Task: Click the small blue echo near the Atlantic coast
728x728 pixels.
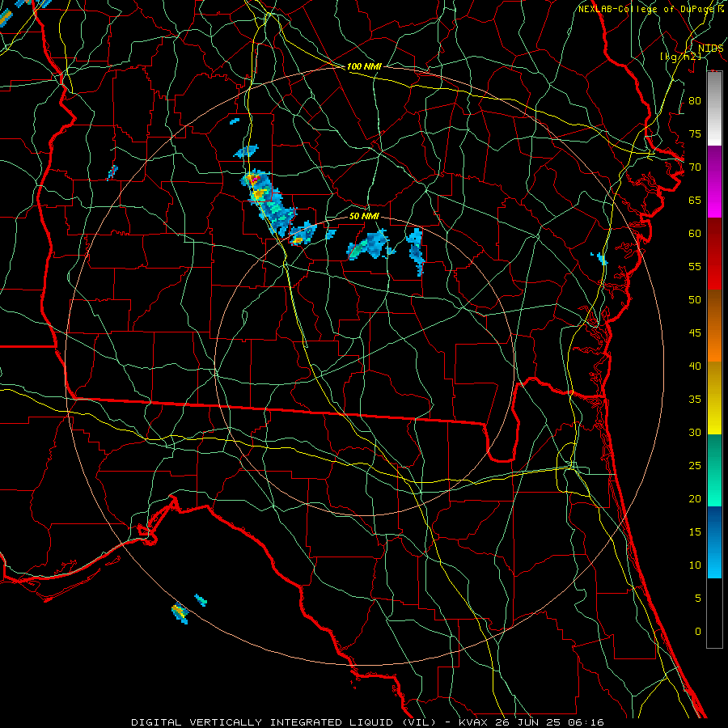Action: [x=599, y=258]
